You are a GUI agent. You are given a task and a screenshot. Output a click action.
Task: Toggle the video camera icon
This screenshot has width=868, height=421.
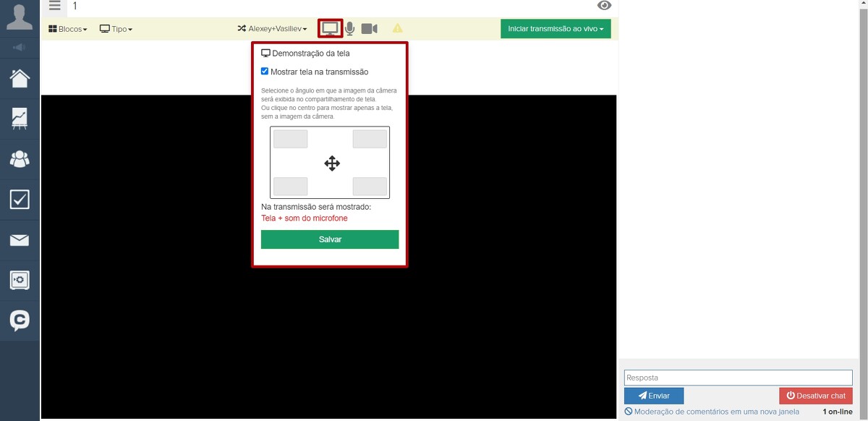point(369,29)
